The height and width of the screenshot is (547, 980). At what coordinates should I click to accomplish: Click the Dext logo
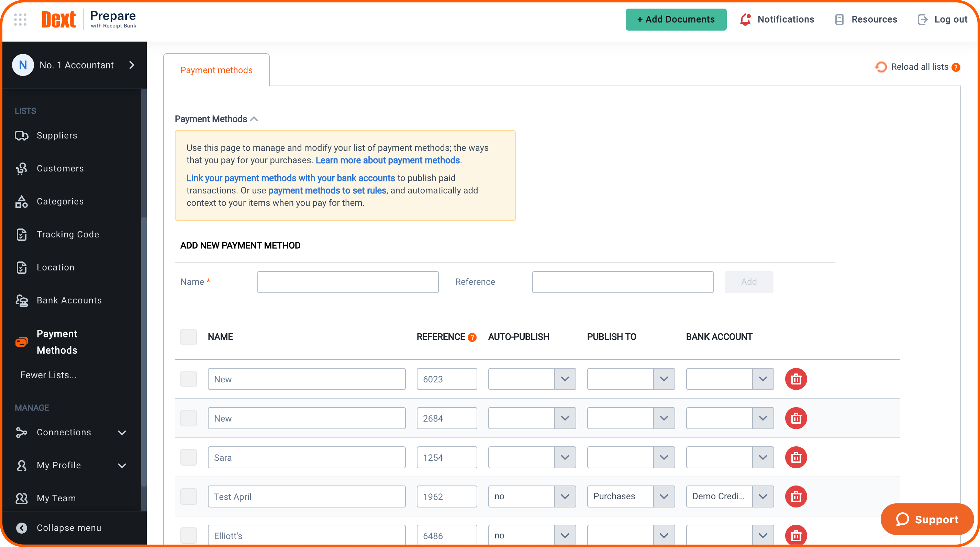click(x=58, y=19)
